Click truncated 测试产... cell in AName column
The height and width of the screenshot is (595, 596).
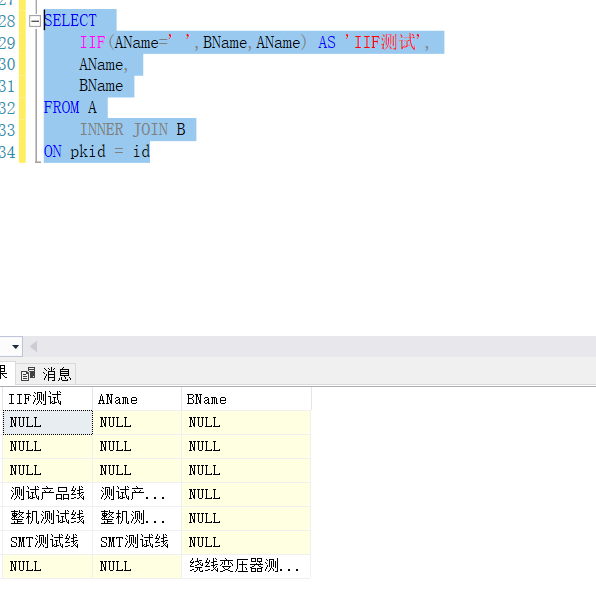pyautogui.click(x=137, y=494)
